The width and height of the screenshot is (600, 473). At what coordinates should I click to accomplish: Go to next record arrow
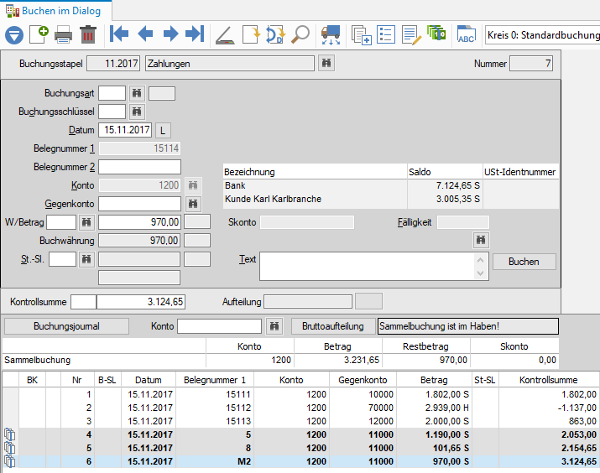coord(171,34)
